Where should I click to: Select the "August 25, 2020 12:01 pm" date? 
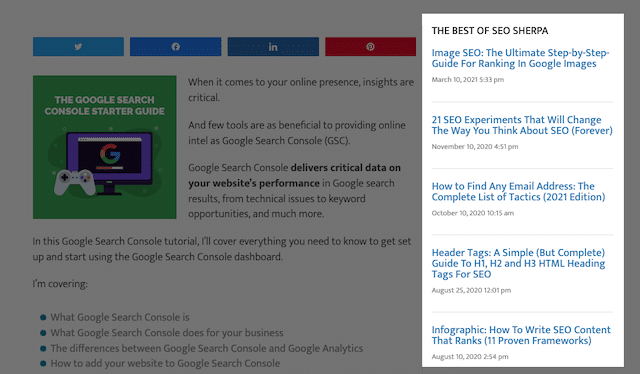471,290
